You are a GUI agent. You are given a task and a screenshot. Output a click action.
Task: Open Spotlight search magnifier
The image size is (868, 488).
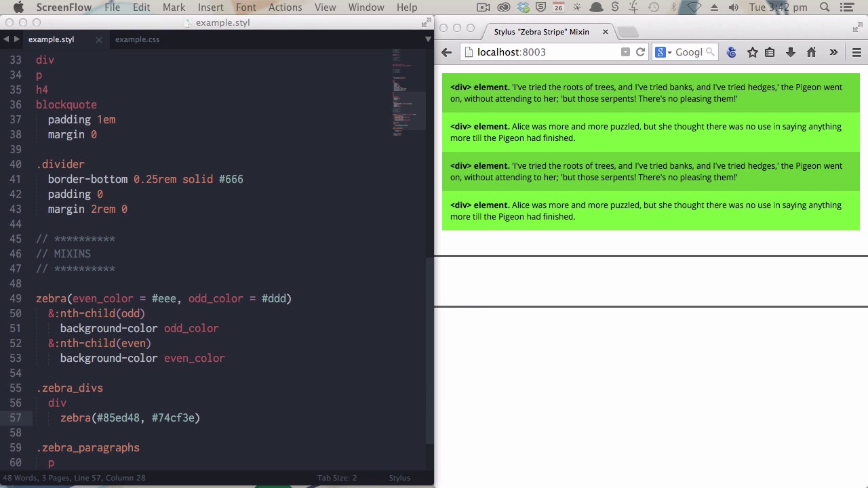(x=825, y=7)
